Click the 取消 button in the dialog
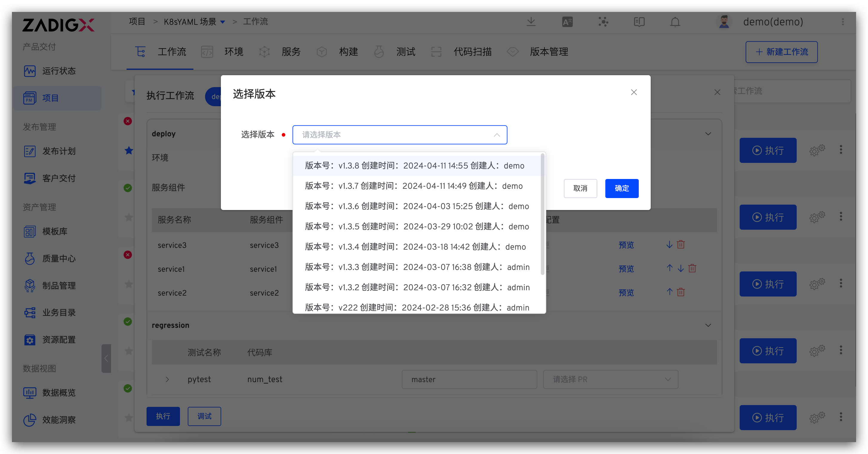Screen dimensions: 868x454 click(x=580, y=188)
